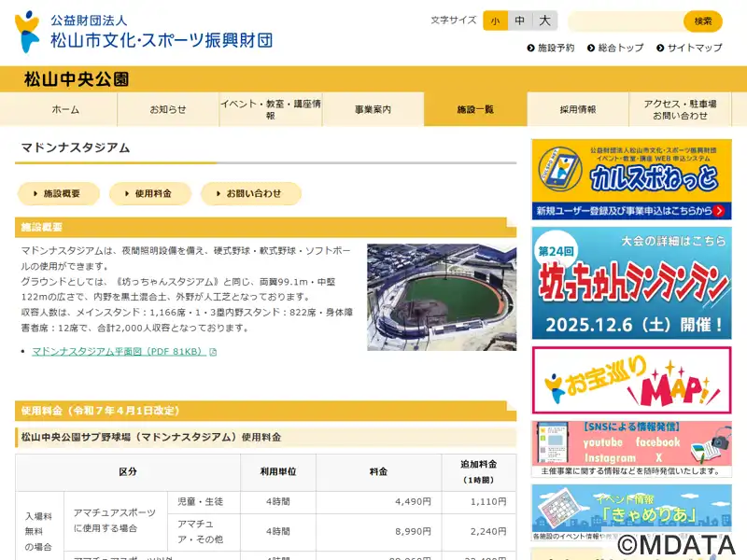This screenshot has height=560, width=747.
Task: Click the 検索 search button
Action: point(703,21)
